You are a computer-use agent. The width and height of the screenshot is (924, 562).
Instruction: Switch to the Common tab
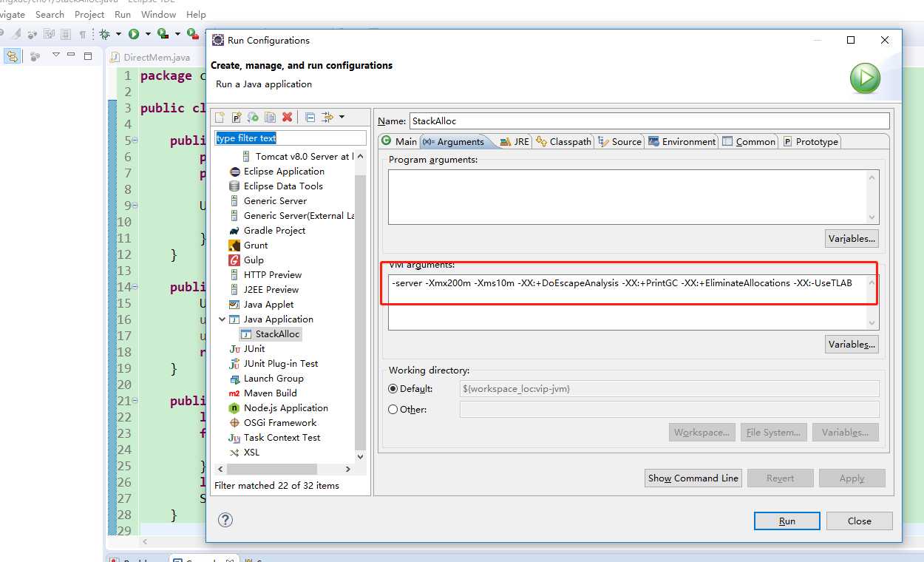pos(750,141)
